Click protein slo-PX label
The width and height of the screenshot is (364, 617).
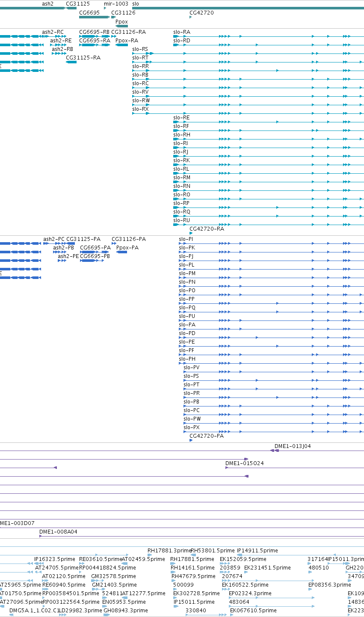(x=192, y=427)
